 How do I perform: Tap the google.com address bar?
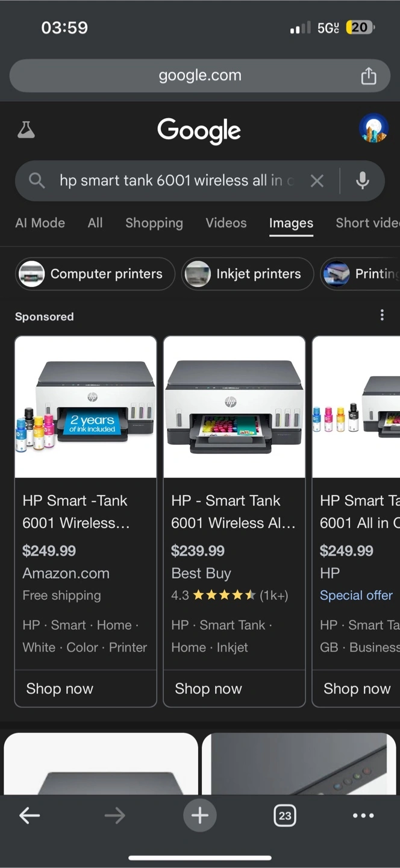(200, 76)
